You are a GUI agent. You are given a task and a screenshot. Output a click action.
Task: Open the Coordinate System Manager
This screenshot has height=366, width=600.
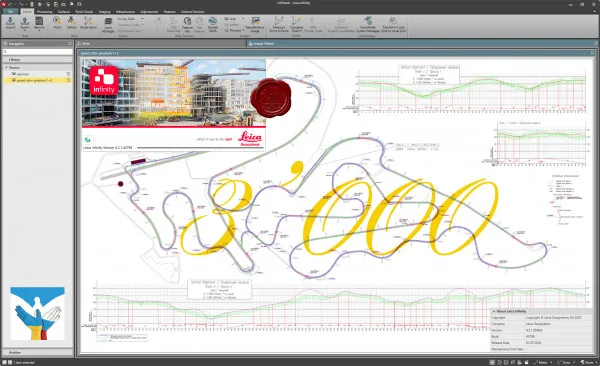click(x=368, y=24)
